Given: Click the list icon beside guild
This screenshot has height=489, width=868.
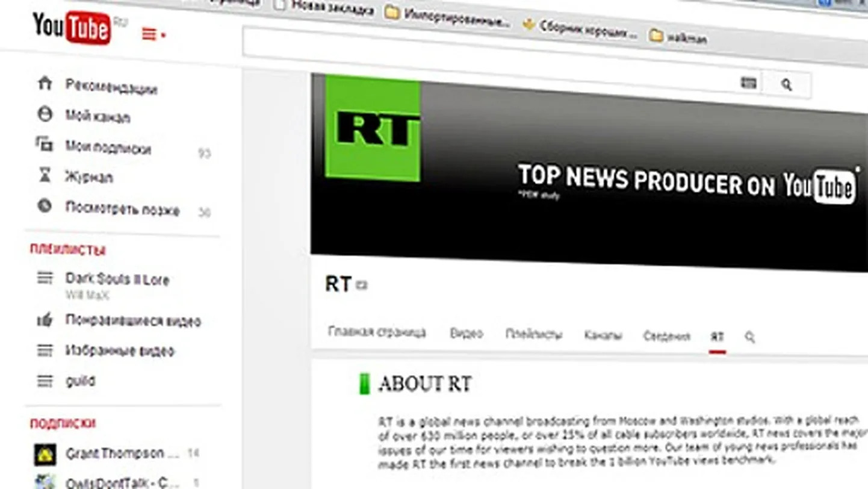Looking at the screenshot, I should click(x=45, y=381).
